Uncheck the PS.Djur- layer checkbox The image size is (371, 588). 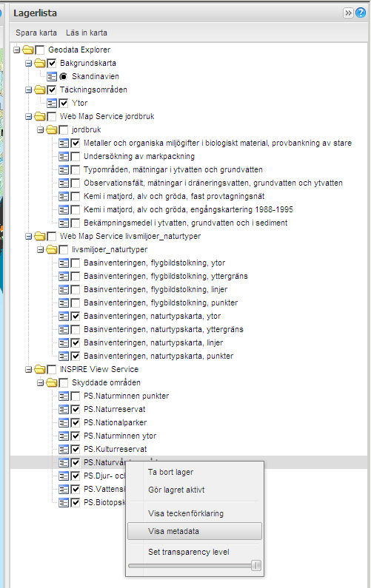tap(76, 476)
